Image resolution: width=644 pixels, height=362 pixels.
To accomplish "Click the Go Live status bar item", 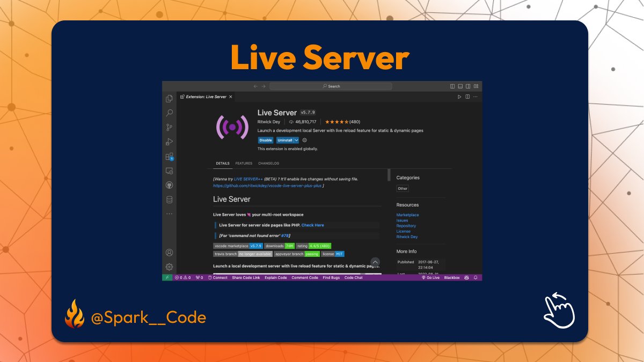I will point(432,277).
